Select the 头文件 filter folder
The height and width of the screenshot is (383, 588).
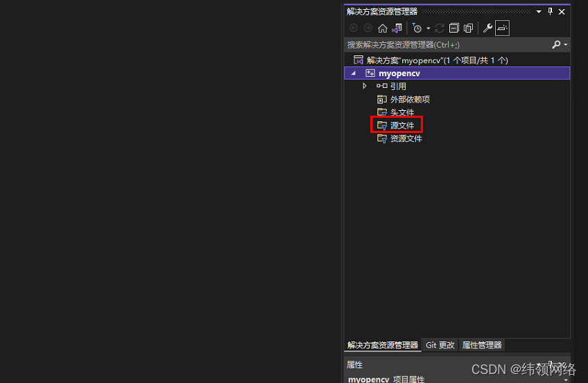coord(402,112)
